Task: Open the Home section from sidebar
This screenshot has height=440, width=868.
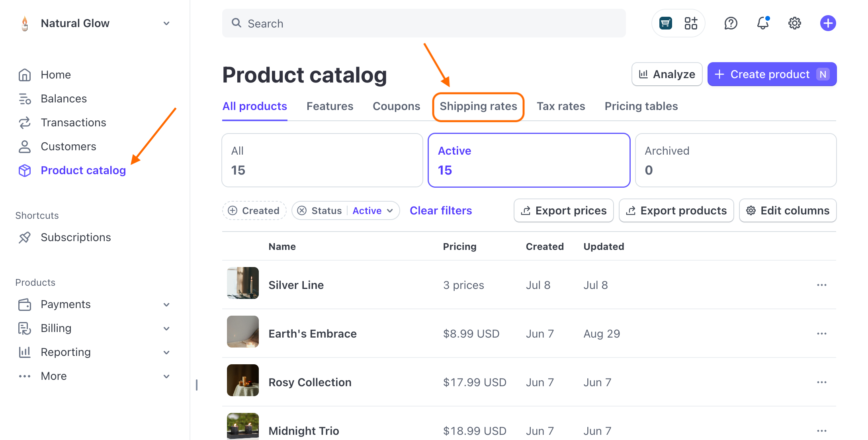Action: coord(55,75)
